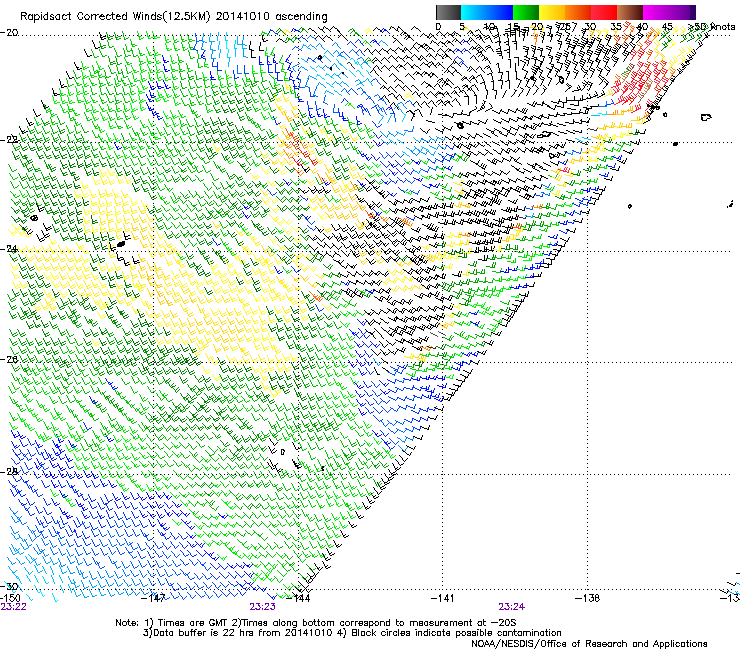Click the '>50 knots' legend label

pyautogui.click(x=711, y=26)
